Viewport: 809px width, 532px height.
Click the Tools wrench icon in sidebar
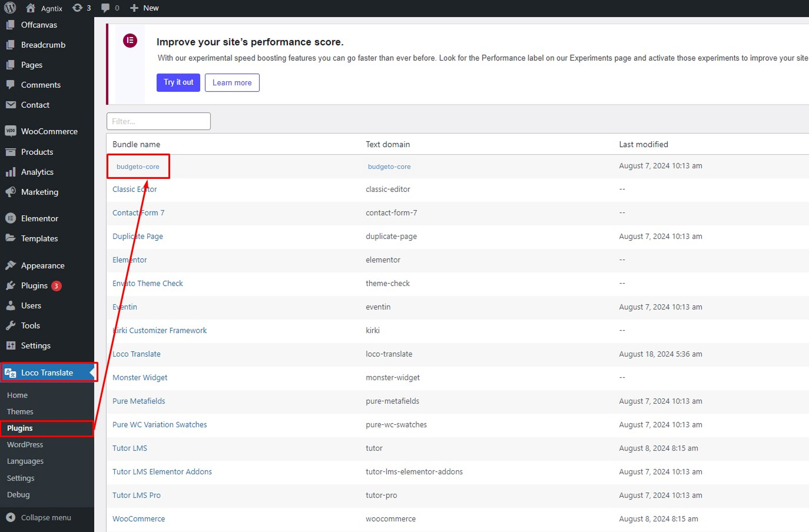point(11,325)
